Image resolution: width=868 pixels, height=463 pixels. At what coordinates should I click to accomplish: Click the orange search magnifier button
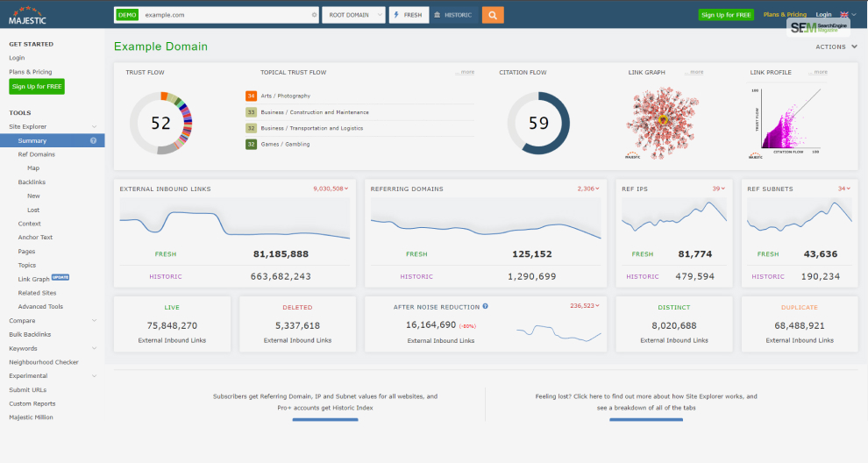[493, 15]
